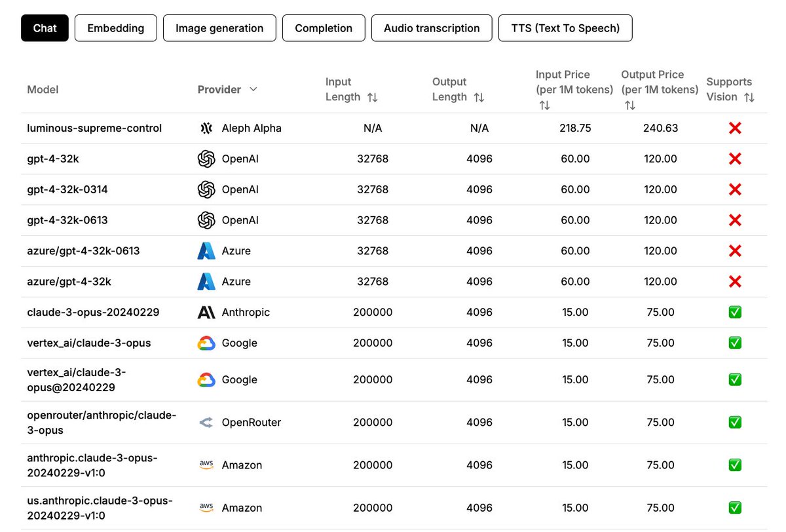Click OpenAI logo in gpt-4-32k-0314 row
The height and width of the screenshot is (532, 786).
click(206, 190)
